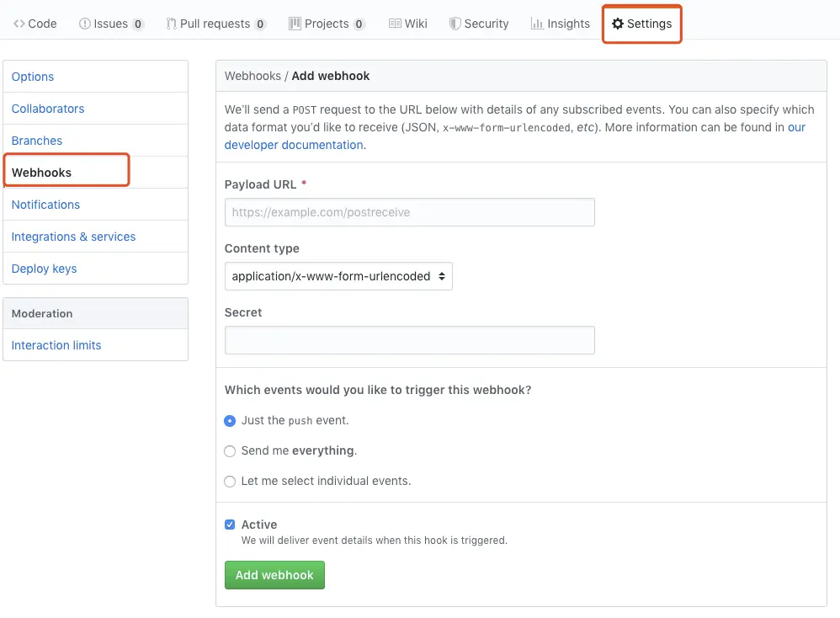The image size is (840, 618).
Task: Open Collaborators in the sidebar
Action: tap(48, 109)
